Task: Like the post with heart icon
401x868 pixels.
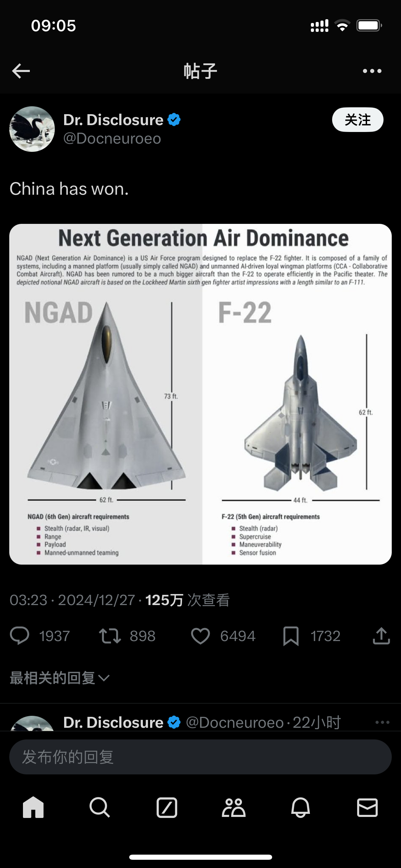Action: 200,636
